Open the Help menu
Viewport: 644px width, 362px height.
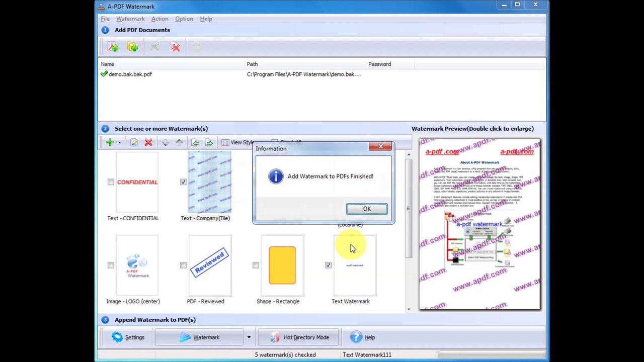tap(206, 19)
